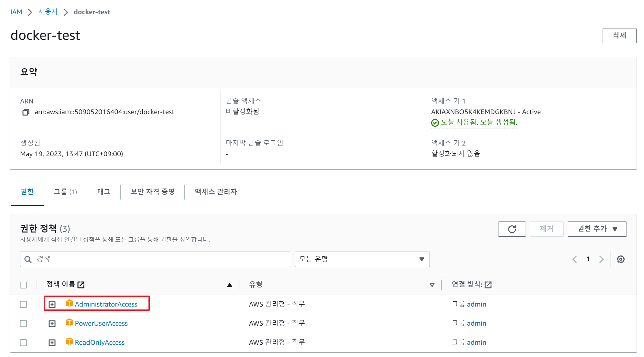The image size is (644, 357).
Task: Switch to the 그룹 (1) tab
Action: [x=65, y=192]
